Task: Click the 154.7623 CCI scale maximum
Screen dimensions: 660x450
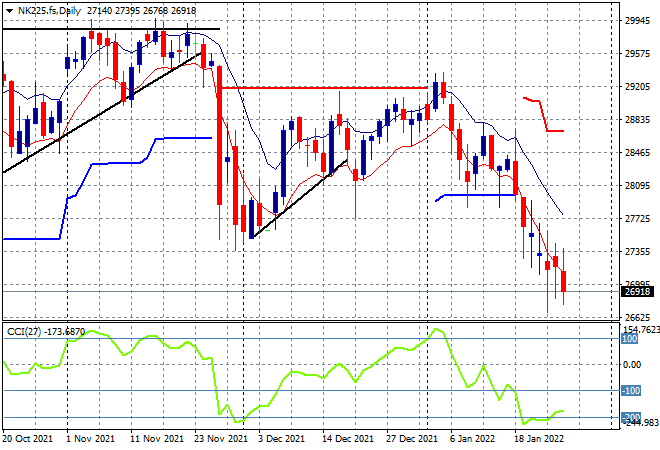Action: pyautogui.click(x=641, y=330)
